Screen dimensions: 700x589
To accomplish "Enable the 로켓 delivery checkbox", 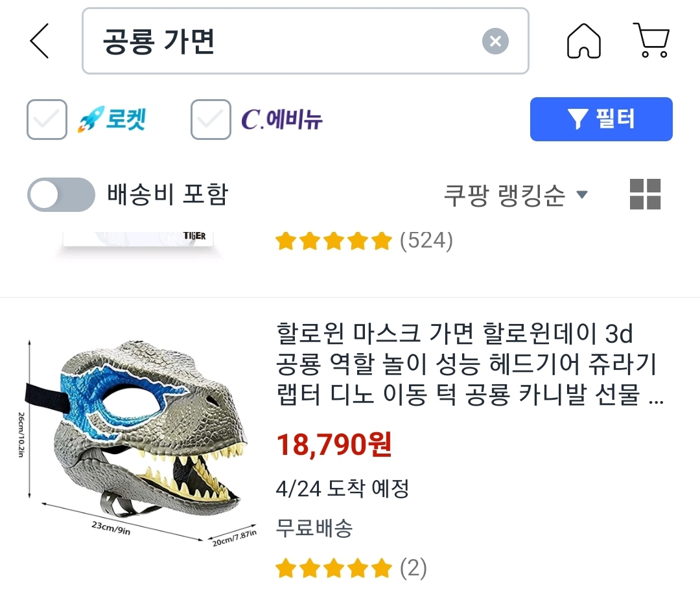I will click(x=47, y=120).
